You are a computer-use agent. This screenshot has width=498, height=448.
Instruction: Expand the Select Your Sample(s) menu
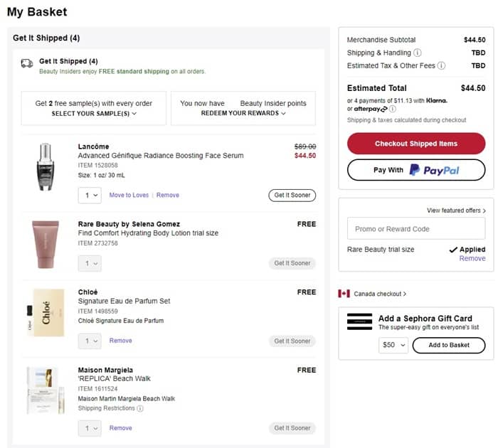coord(94,113)
